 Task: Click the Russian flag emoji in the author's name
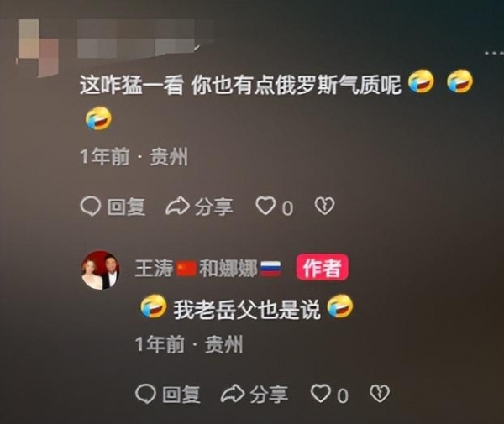tap(270, 269)
